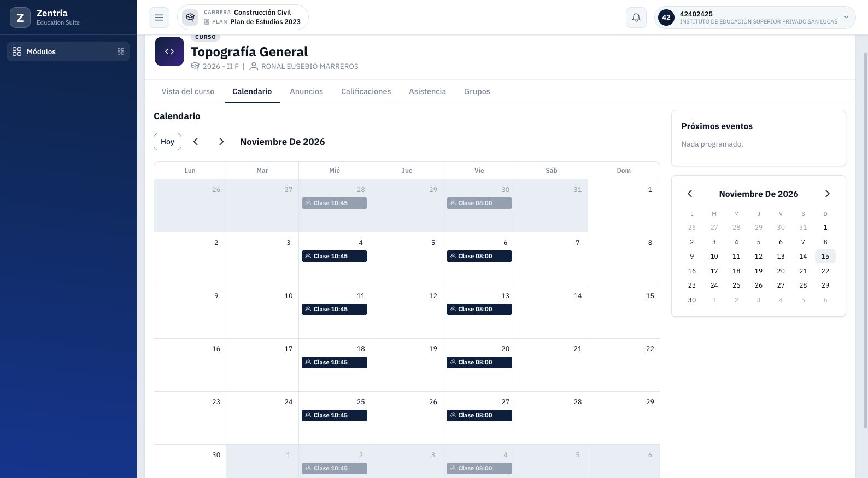This screenshot has width=868, height=478.
Task: Open Clase 10:45 event on November 11
Action: click(x=335, y=309)
